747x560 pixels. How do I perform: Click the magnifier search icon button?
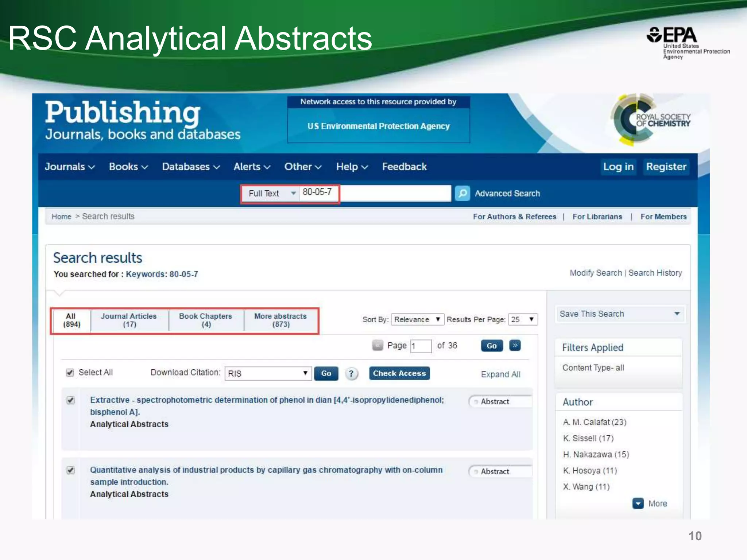(x=462, y=193)
